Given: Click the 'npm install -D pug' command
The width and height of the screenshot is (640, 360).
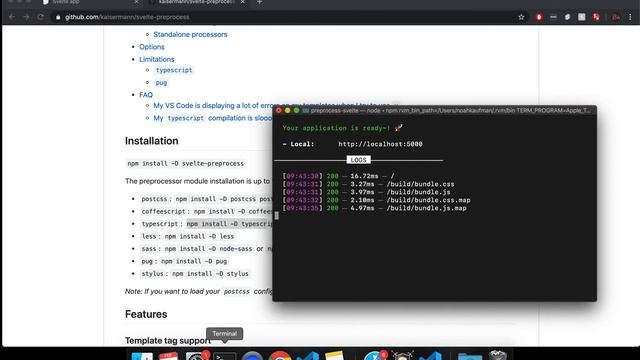Looking at the screenshot, I should (x=194, y=261).
